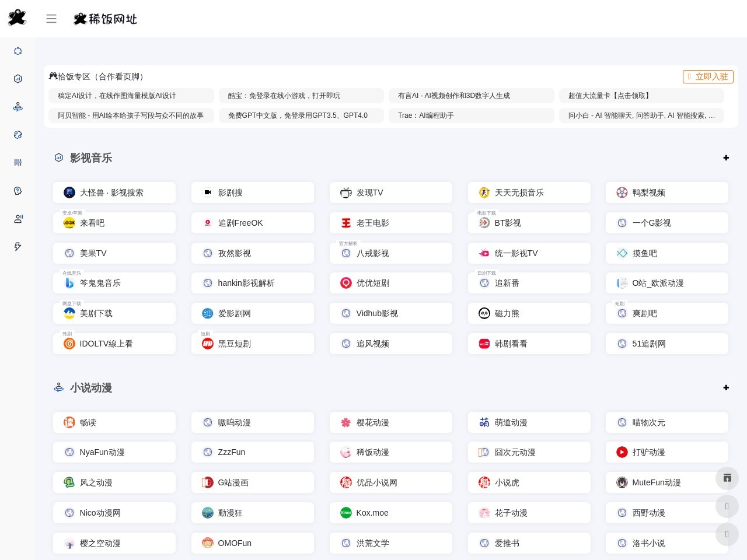Click the 立即入驻 button

click(708, 76)
